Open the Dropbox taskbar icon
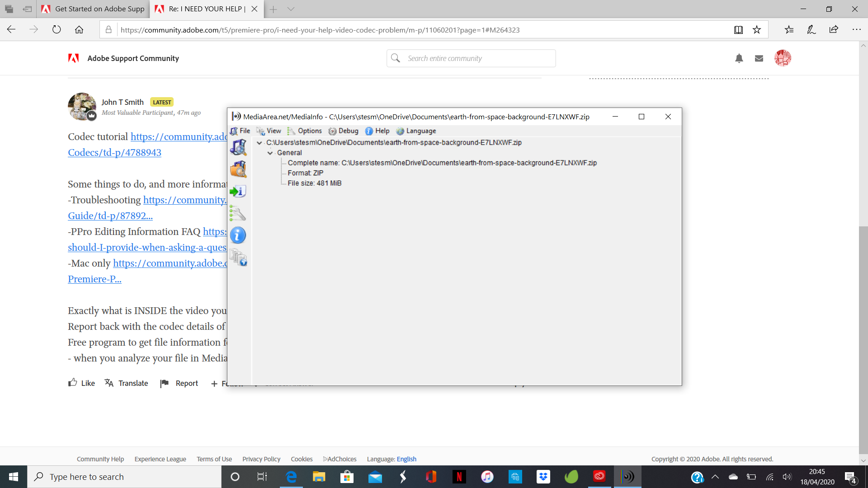868x488 pixels. (x=543, y=477)
